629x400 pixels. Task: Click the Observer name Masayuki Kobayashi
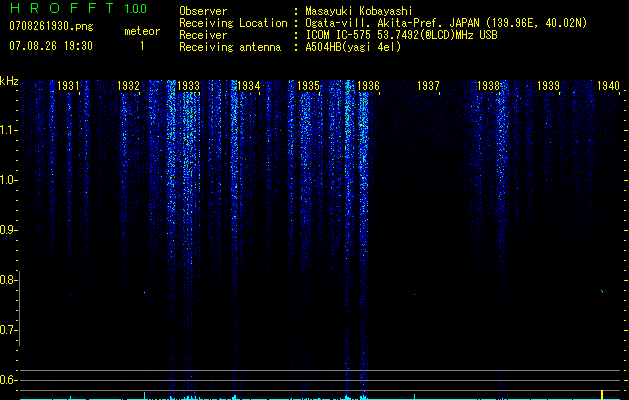pos(359,11)
